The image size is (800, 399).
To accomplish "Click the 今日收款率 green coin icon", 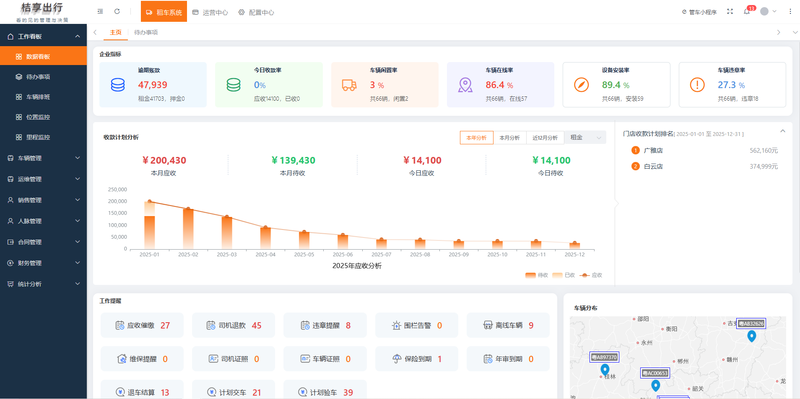I will point(234,85).
